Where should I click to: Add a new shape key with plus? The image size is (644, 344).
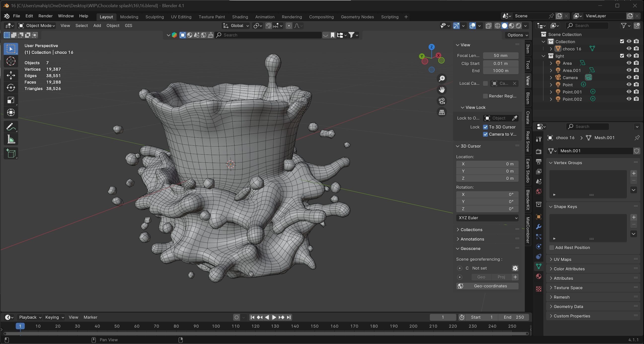coord(634,217)
